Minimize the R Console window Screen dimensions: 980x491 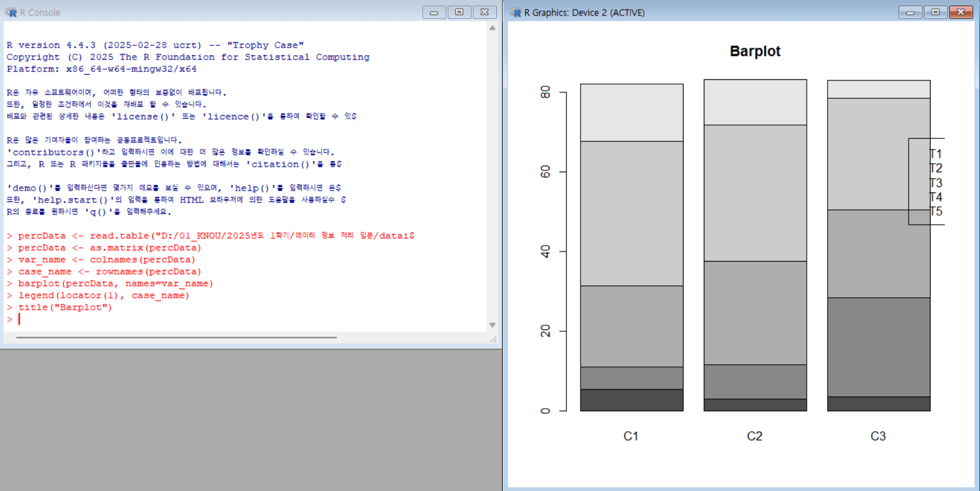click(x=434, y=13)
